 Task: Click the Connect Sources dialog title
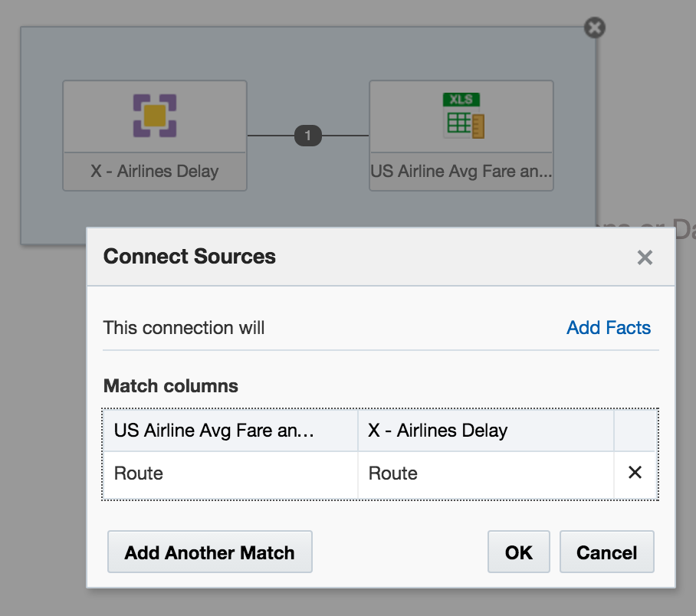coord(189,256)
